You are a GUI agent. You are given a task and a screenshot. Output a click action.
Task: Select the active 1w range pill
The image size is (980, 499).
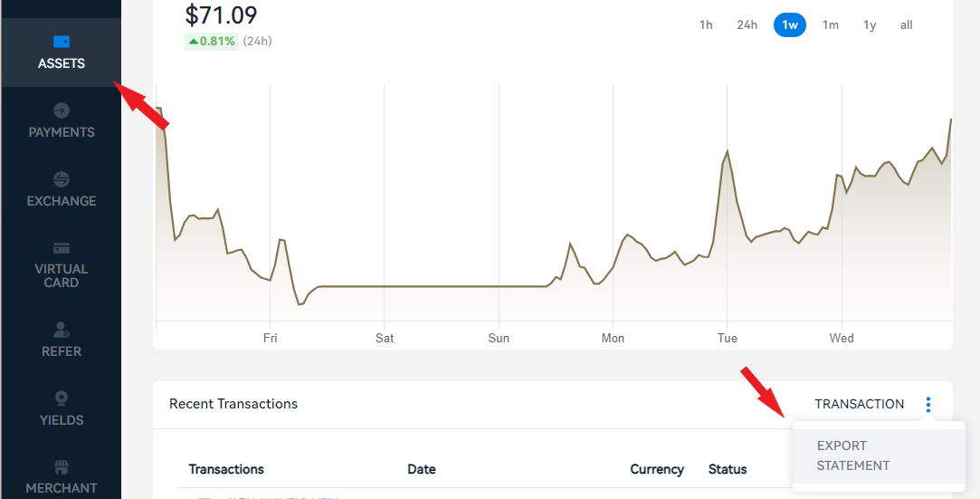click(x=790, y=25)
